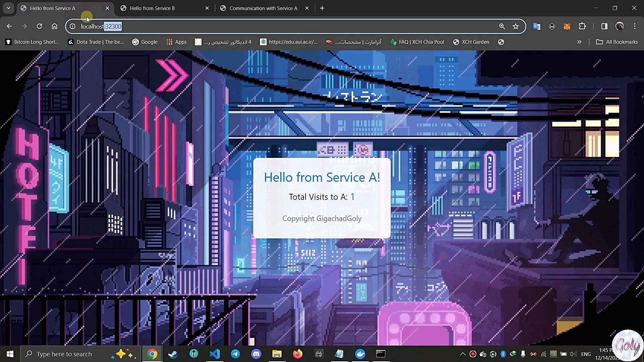Open the MetaMask fox extension
The height and width of the screenshot is (362, 644).
coord(567,26)
